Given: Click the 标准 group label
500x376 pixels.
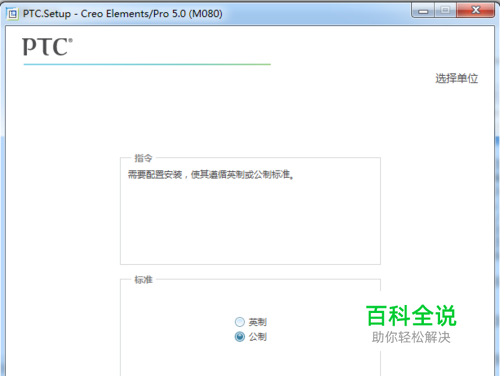Looking at the screenshot, I should [x=143, y=279].
